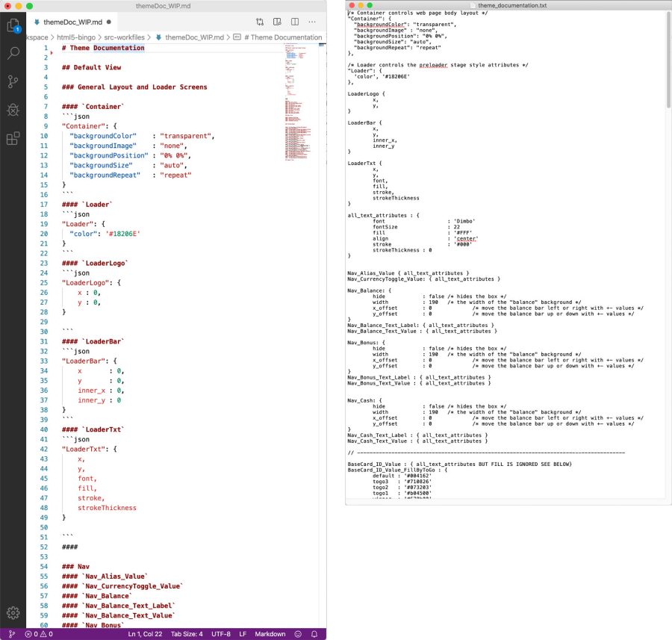The height and width of the screenshot is (640, 672).
Task: Click the LoaderLogo heading on line 23
Action: pyautogui.click(x=95, y=263)
